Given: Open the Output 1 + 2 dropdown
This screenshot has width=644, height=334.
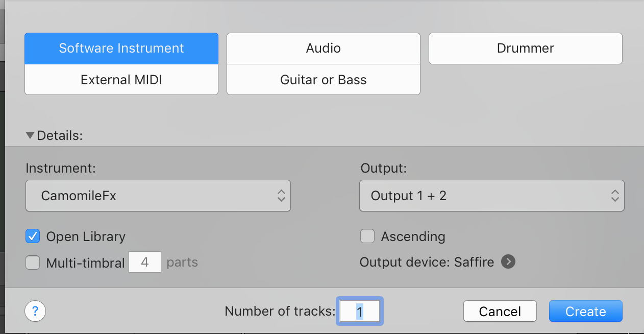Looking at the screenshot, I should (491, 196).
